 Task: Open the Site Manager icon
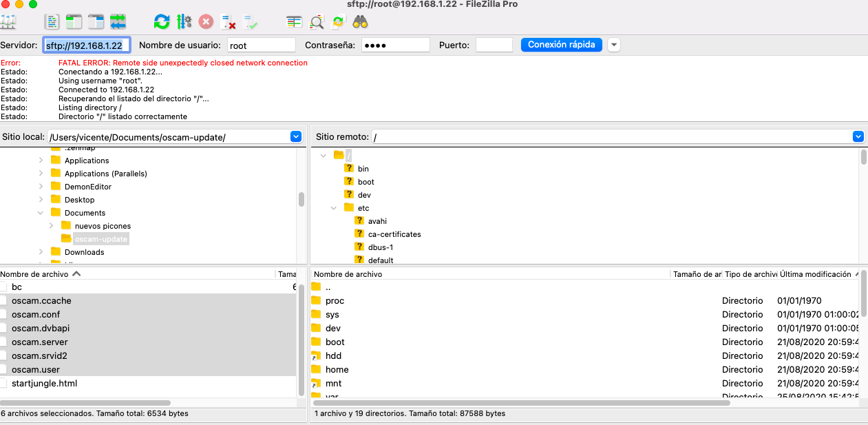[8, 21]
